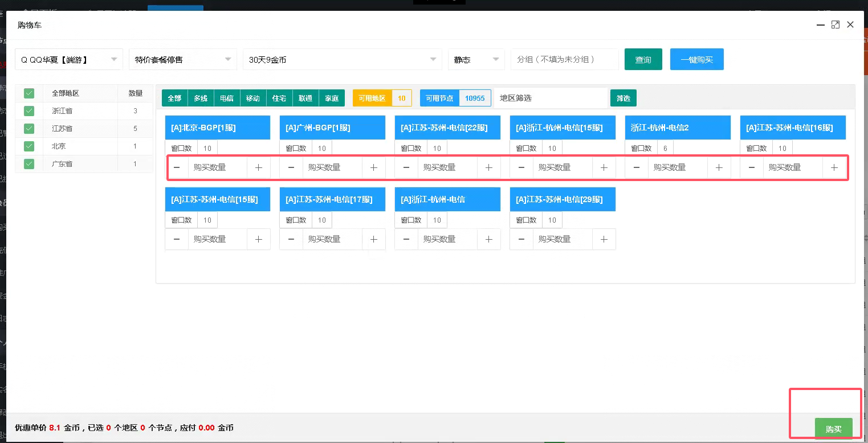868x443 pixels.
Task: Click the 一键购买 button
Action: tap(696, 59)
